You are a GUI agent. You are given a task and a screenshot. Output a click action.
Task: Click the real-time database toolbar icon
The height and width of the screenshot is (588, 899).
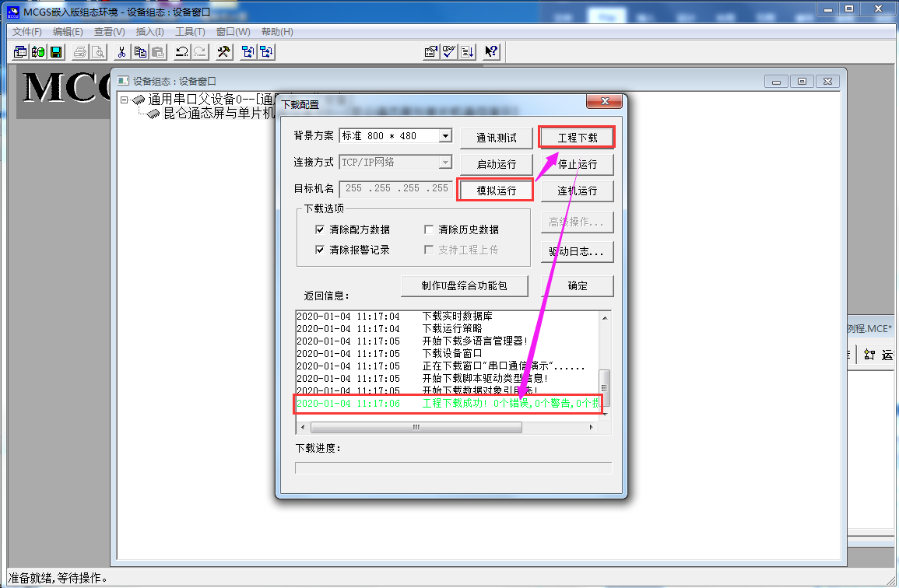pos(38,52)
